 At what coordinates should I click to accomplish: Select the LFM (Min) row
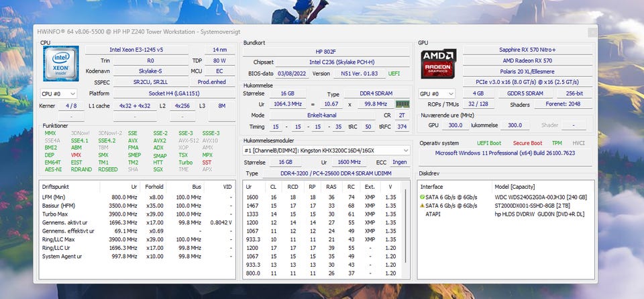tap(138, 198)
